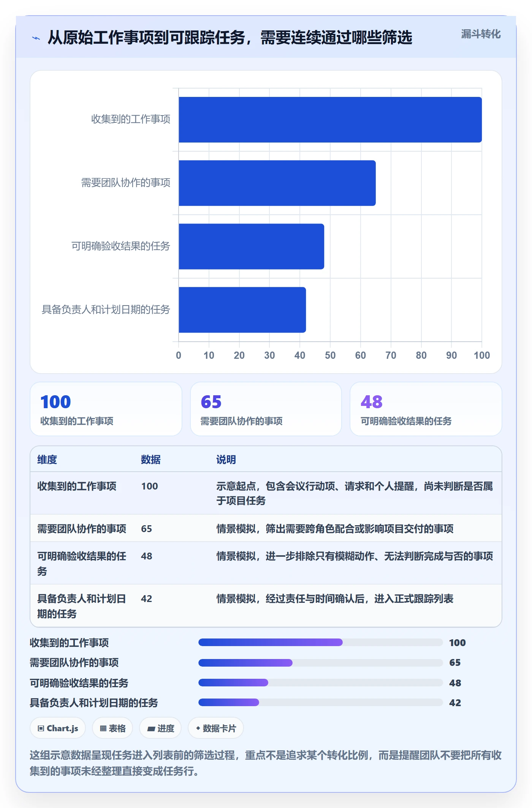
Task: Click the "50" tick on chart x-axis
Action: pyautogui.click(x=330, y=355)
